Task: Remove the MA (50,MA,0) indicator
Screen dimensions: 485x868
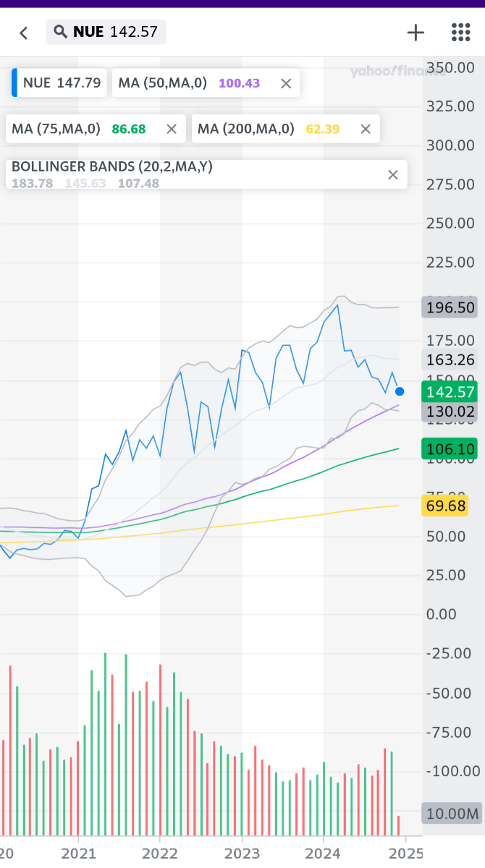Action: click(286, 83)
